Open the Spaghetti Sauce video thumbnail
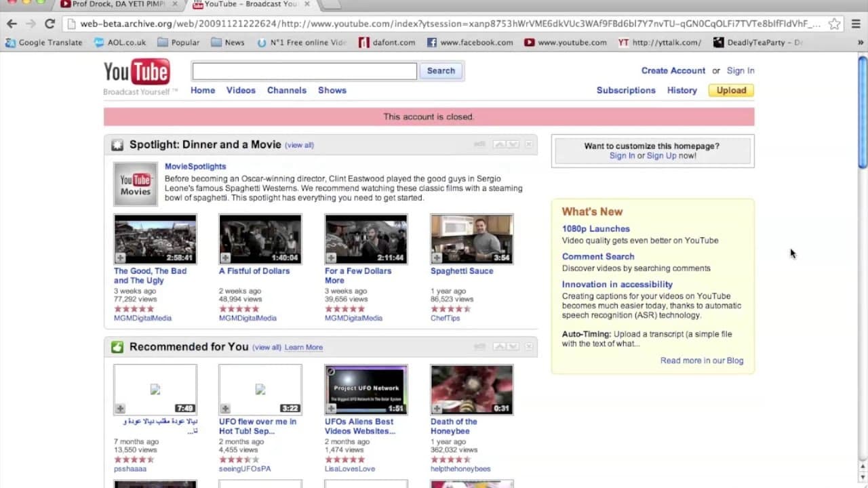 point(472,239)
